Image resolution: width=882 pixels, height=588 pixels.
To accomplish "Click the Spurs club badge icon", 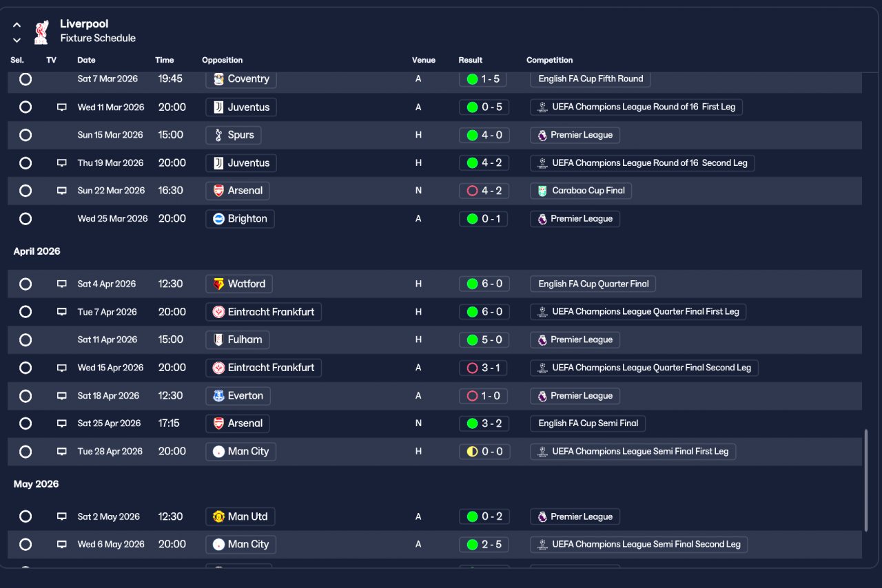I will 218,135.
